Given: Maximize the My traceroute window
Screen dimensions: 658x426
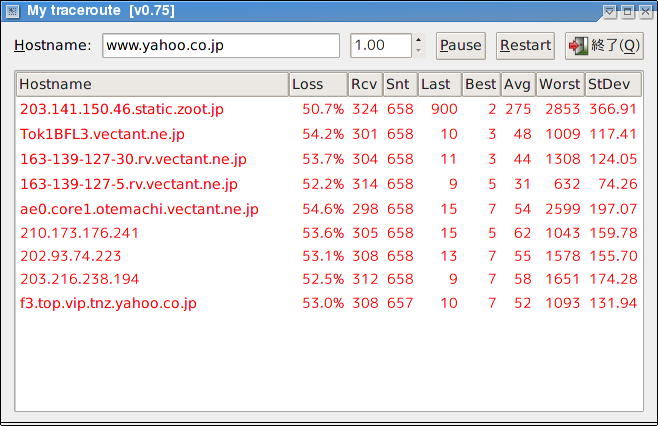Looking at the screenshot, I should [x=627, y=11].
